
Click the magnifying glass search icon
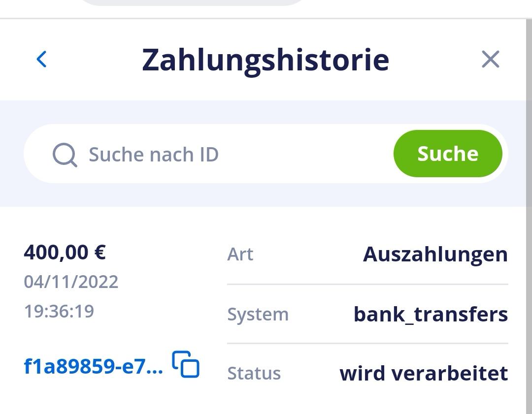click(65, 155)
